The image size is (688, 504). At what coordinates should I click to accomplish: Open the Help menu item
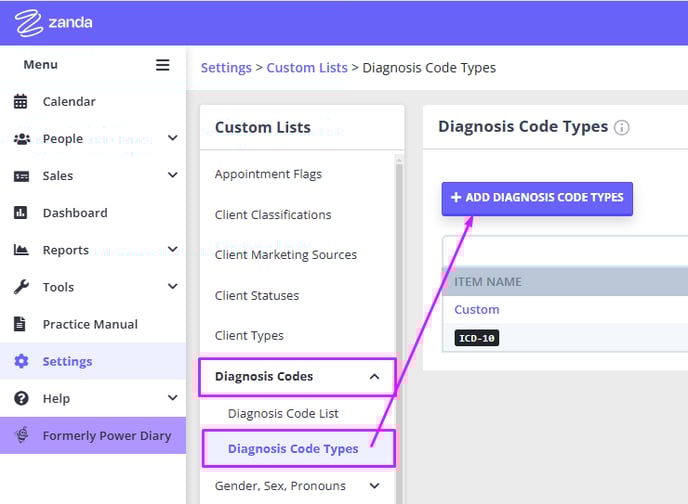click(93, 398)
